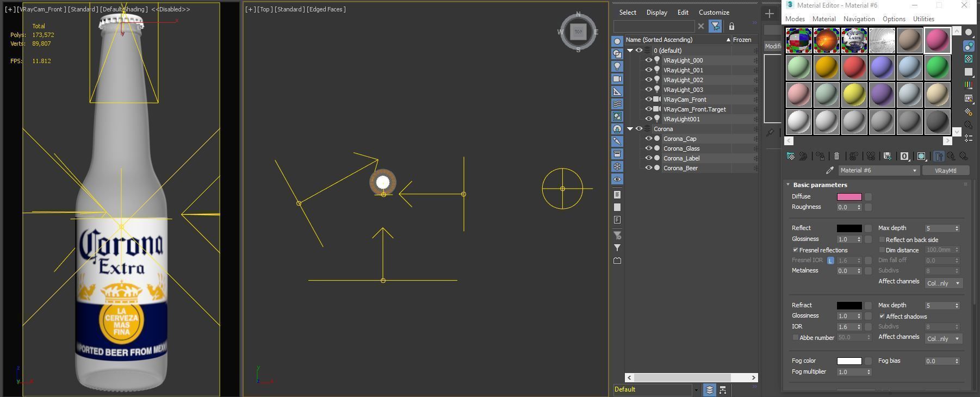Screen dimensions: 980x397
Task: Open the Customize menu in Scene Explorer
Action: pyautogui.click(x=714, y=13)
